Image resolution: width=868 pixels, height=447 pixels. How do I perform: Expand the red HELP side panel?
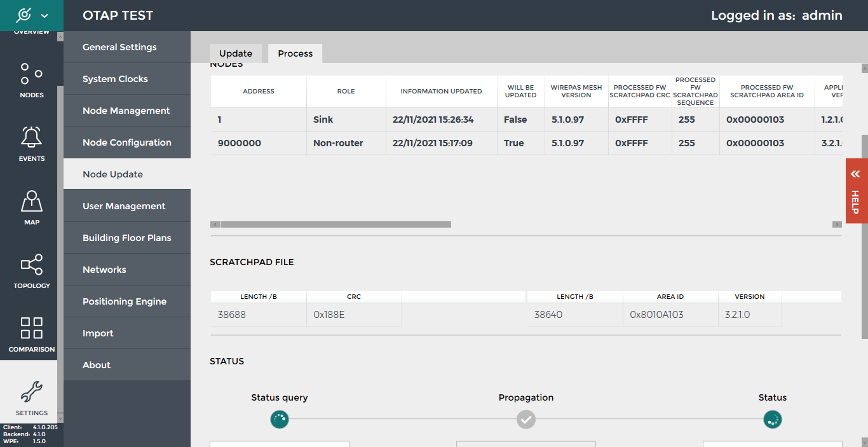(x=855, y=191)
